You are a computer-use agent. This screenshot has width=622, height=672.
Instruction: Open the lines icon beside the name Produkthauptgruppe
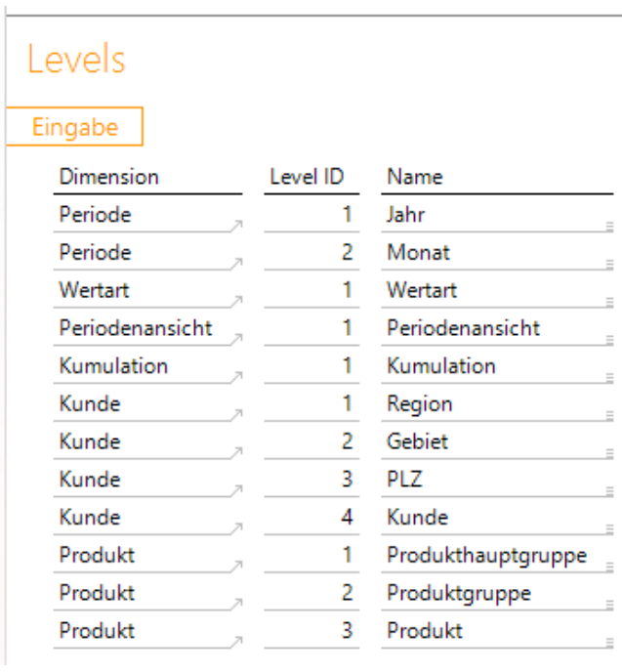click(608, 567)
